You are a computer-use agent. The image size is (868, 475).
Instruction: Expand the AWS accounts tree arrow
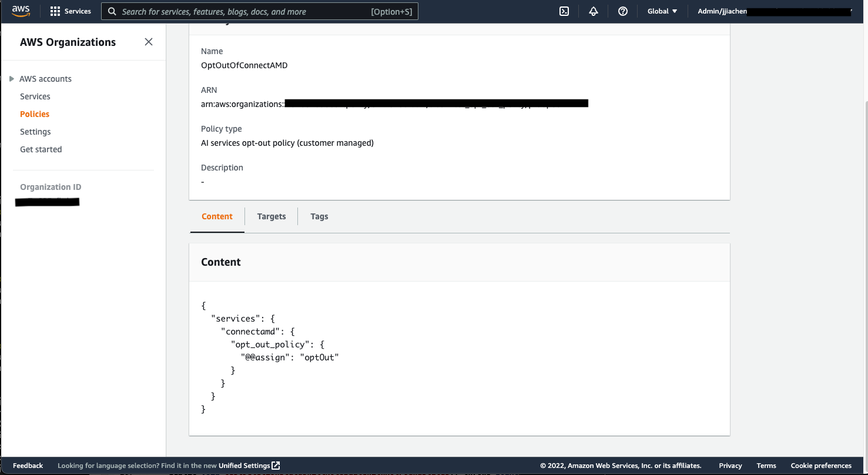click(11, 79)
